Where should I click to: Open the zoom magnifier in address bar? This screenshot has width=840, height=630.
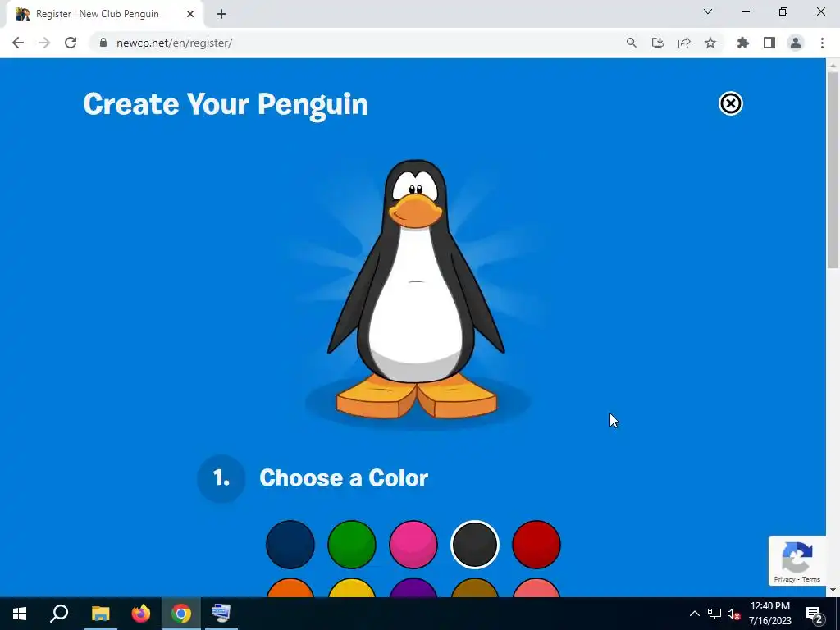click(x=632, y=43)
